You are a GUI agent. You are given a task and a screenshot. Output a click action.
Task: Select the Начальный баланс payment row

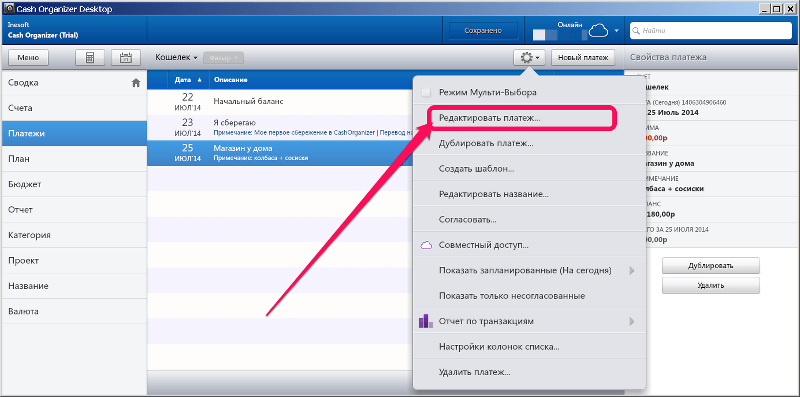(280, 102)
